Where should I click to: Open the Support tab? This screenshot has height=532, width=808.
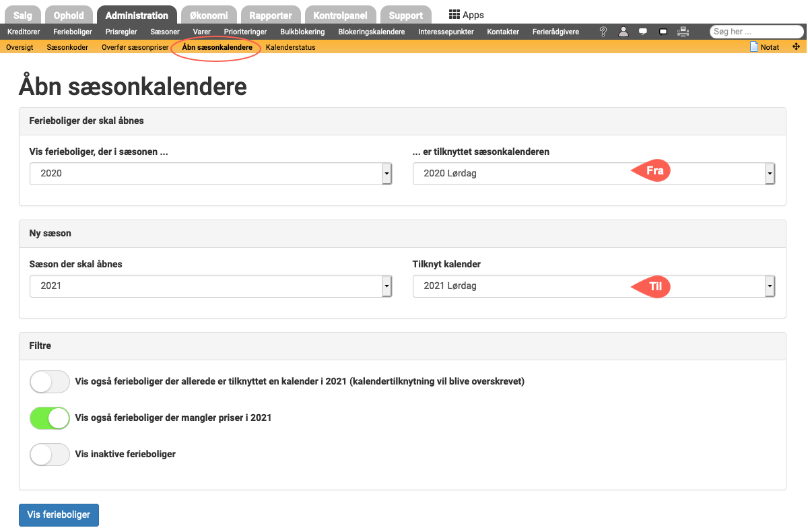point(406,15)
